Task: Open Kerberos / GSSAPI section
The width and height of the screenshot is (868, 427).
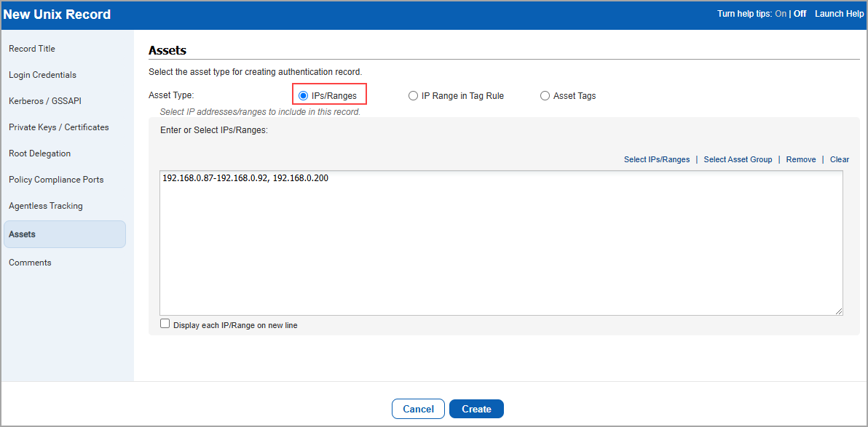Action: 40,101
